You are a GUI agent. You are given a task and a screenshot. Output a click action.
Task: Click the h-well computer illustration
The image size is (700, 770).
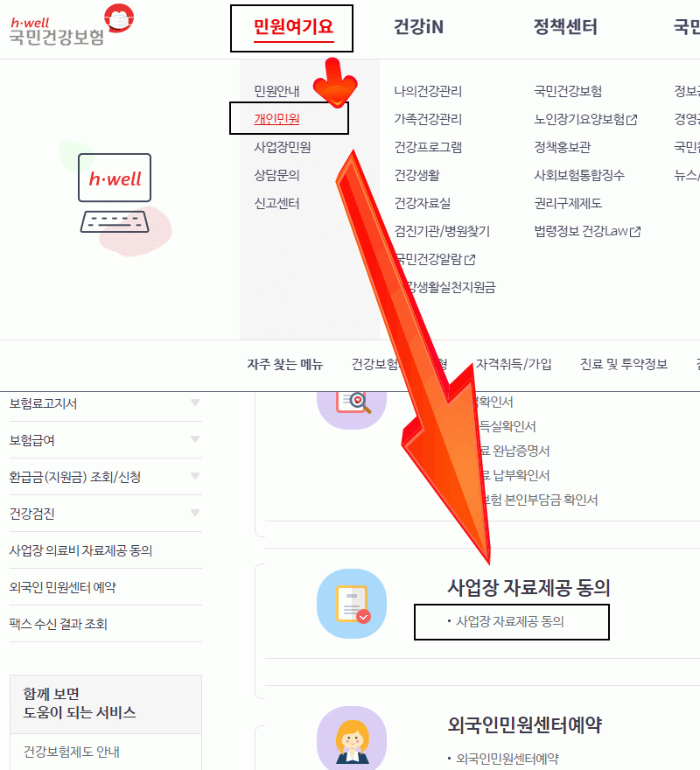coord(115,198)
